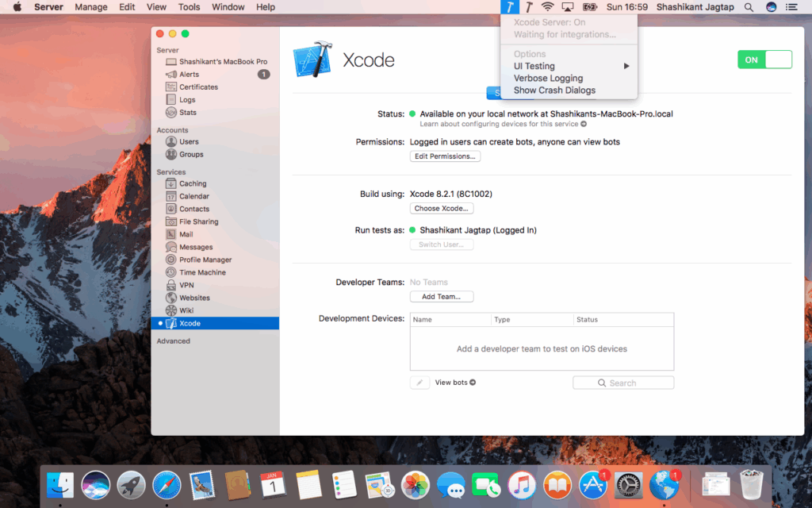Check the Wi-Fi status menu icon

(547, 6)
